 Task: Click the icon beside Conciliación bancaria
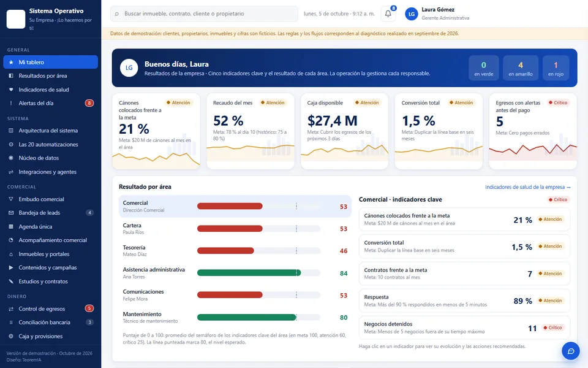[x=11, y=322]
